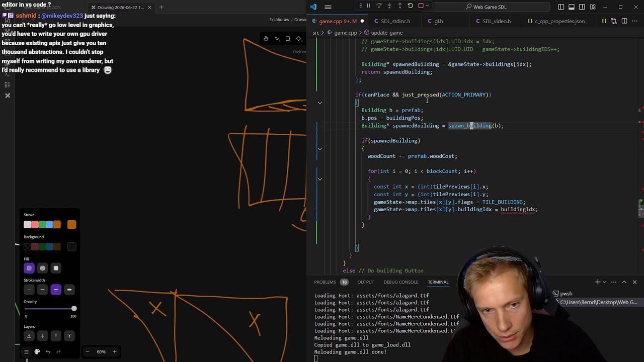Maximize the terminal panel with the chevron

pyautogui.click(x=624, y=282)
